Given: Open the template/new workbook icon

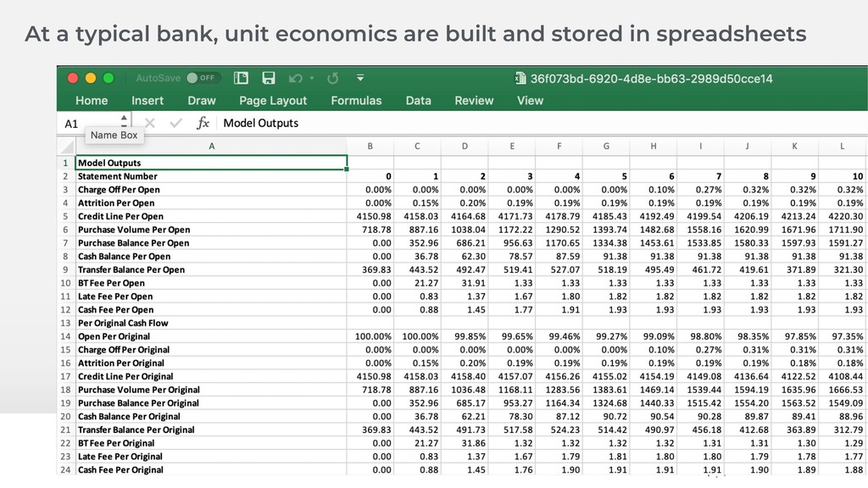Looking at the screenshot, I should [x=242, y=78].
